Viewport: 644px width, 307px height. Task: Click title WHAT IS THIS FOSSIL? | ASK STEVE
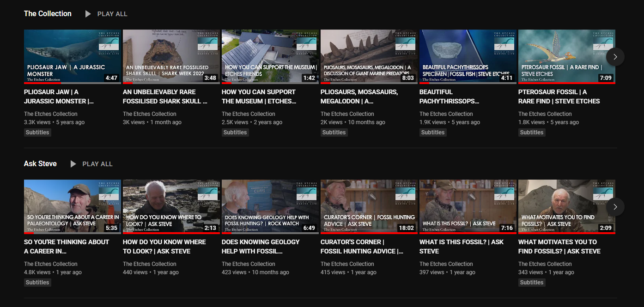pos(462,247)
